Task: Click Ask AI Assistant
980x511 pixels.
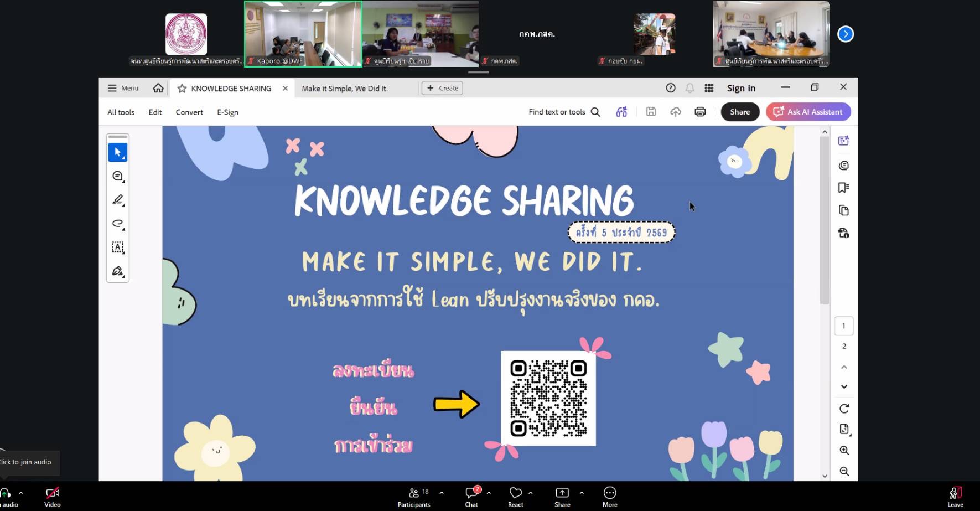Action: point(808,112)
